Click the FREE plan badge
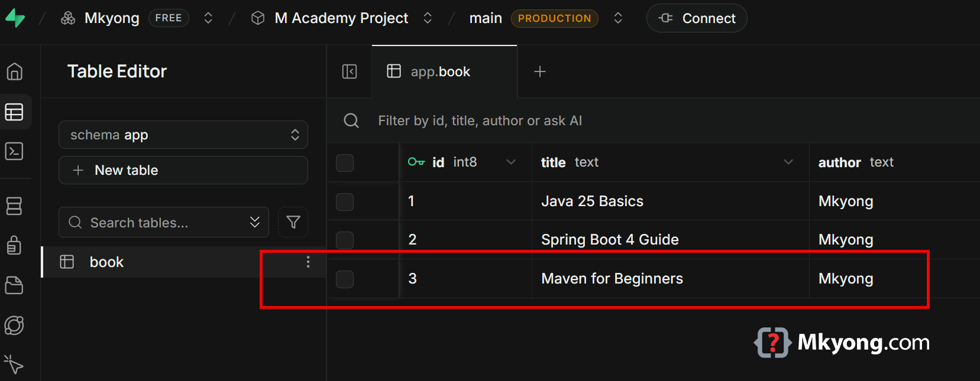Image resolution: width=980 pixels, height=381 pixels. pyautogui.click(x=169, y=18)
